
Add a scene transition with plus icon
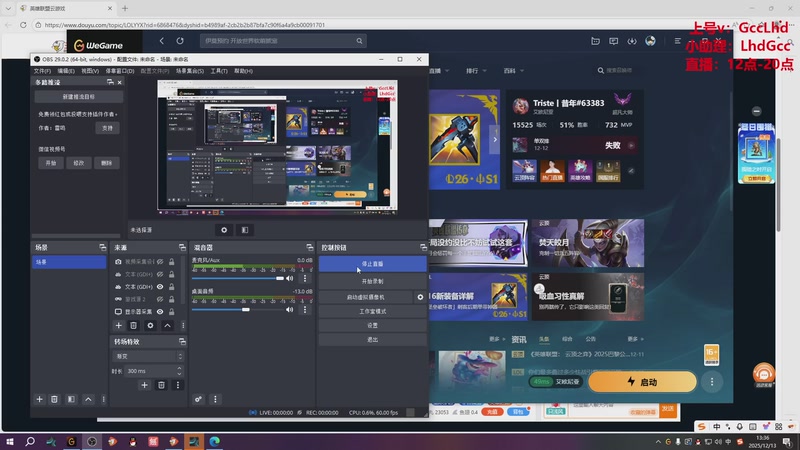point(144,385)
